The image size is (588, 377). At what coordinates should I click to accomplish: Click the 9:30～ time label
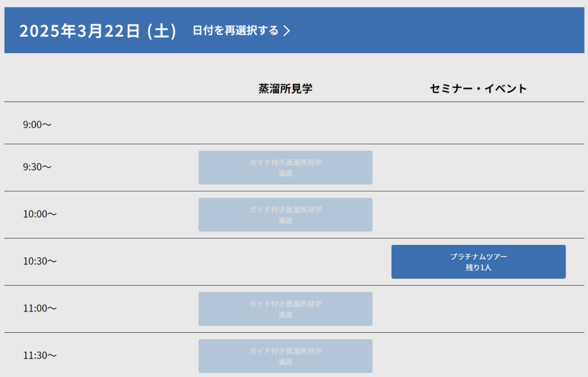click(x=37, y=167)
